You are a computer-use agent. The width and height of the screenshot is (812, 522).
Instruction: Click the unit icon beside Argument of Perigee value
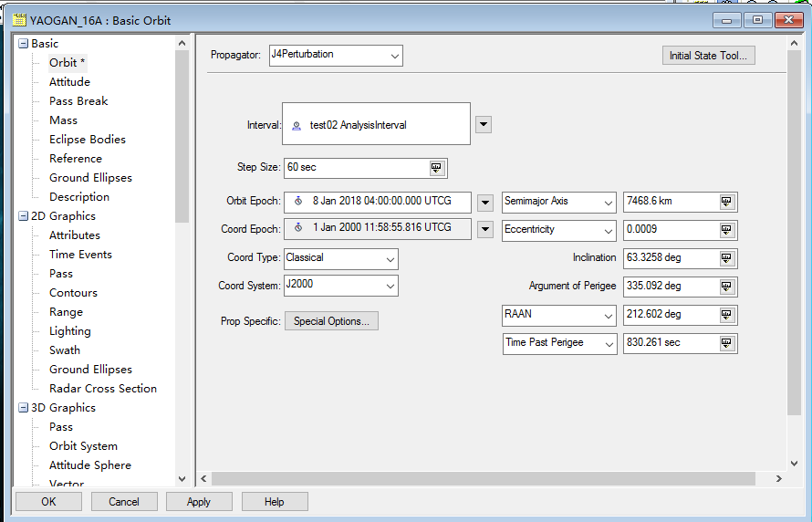tap(726, 287)
